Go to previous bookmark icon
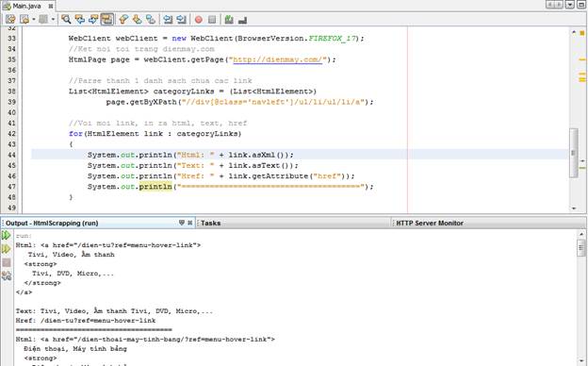 click(x=123, y=19)
